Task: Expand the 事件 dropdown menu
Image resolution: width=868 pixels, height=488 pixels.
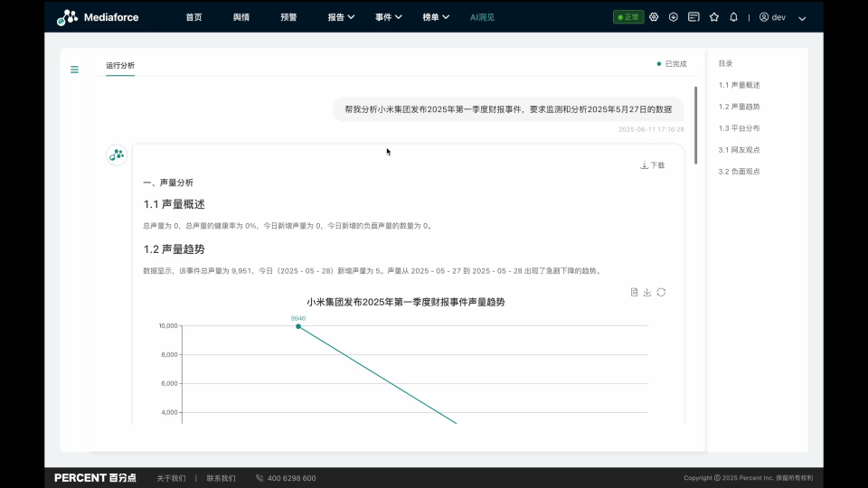Action: tap(389, 17)
